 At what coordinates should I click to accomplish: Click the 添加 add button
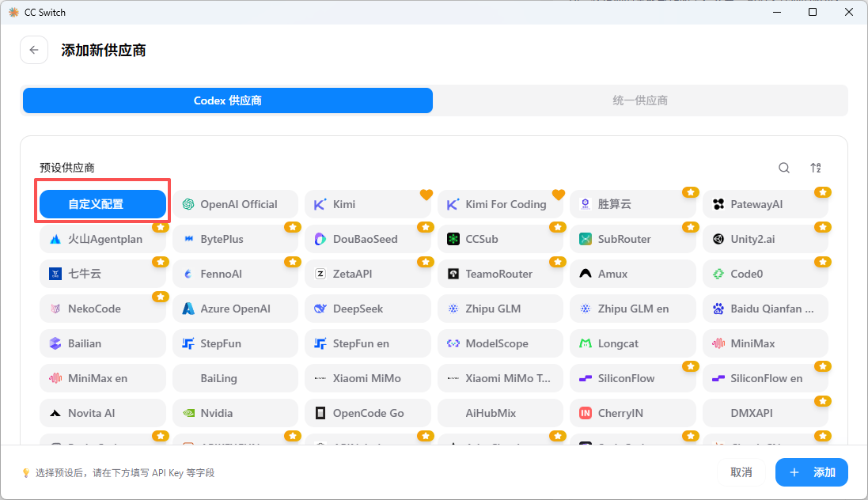point(812,472)
